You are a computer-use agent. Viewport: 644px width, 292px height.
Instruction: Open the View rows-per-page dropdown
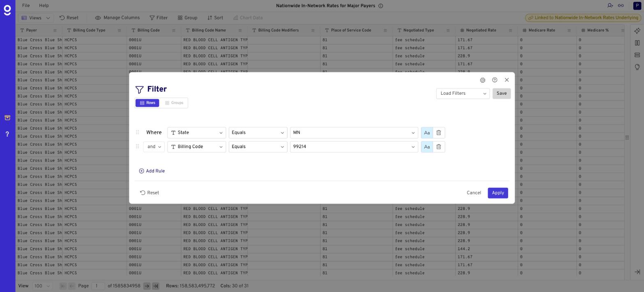pos(42,286)
